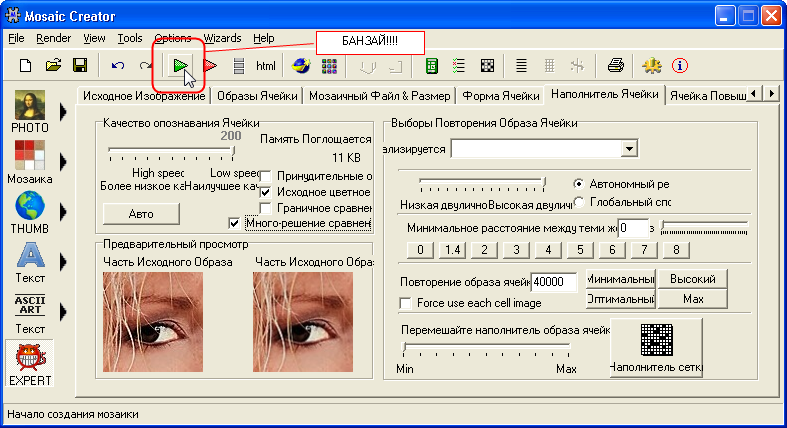Click the text lines list toolbar icon
This screenshot has width=787, height=428.
tap(521, 66)
